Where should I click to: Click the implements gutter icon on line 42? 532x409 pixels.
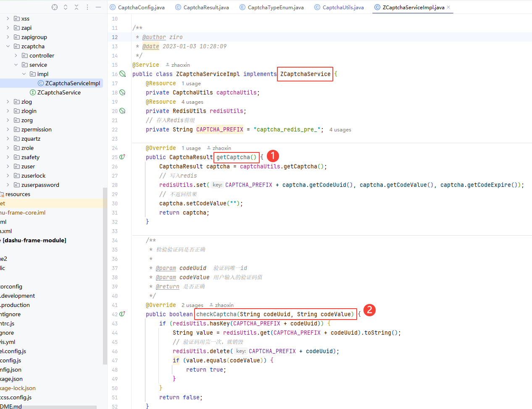tap(122, 314)
